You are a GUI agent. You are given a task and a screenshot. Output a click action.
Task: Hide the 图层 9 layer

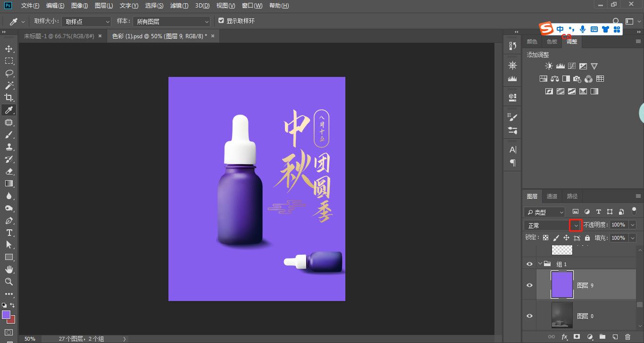tap(529, 284)
